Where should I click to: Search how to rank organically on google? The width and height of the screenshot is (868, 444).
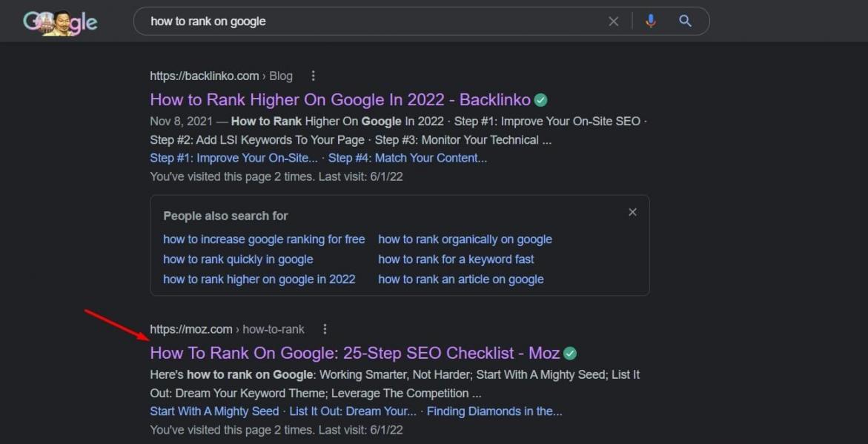pos(465,239)
